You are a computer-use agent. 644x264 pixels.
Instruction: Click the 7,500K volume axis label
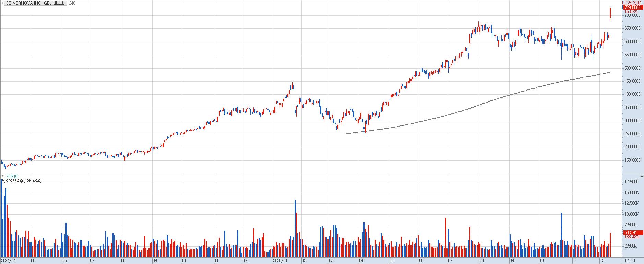631,225
